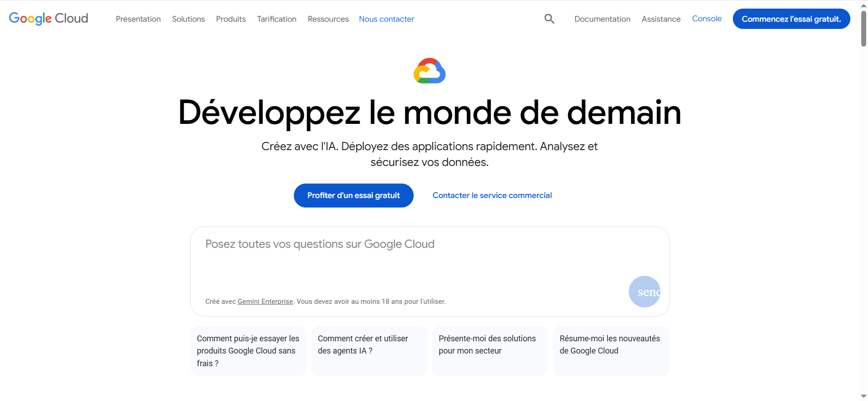Open the Documentation link
The width and height of the screenshot is (868, 401).
pos(602,19)
